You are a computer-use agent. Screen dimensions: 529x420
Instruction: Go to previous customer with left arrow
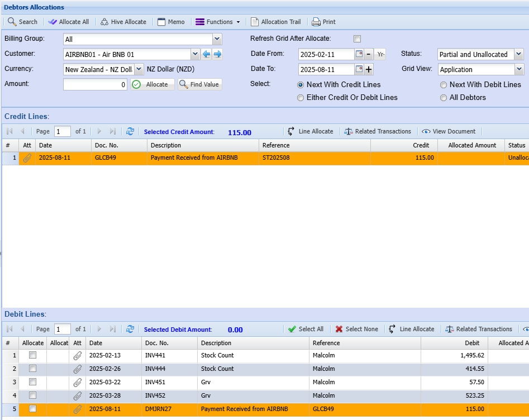[206, 54]
